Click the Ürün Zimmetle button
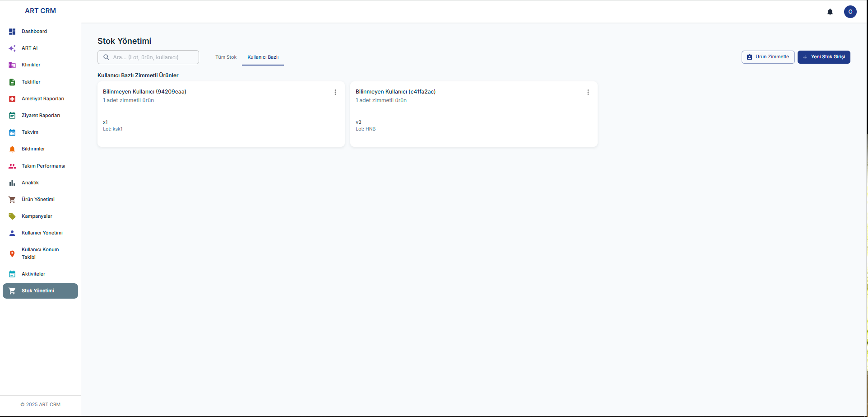 pos(768,57)
